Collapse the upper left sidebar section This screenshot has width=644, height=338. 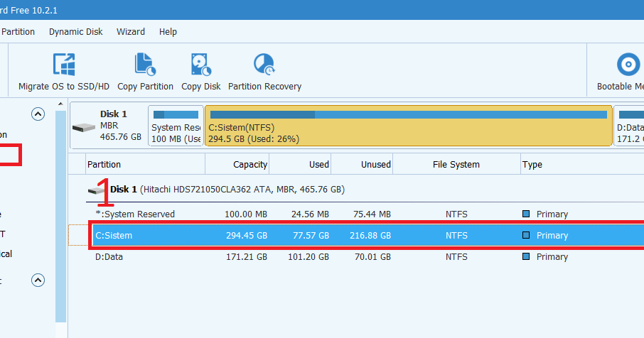[38, 114]
